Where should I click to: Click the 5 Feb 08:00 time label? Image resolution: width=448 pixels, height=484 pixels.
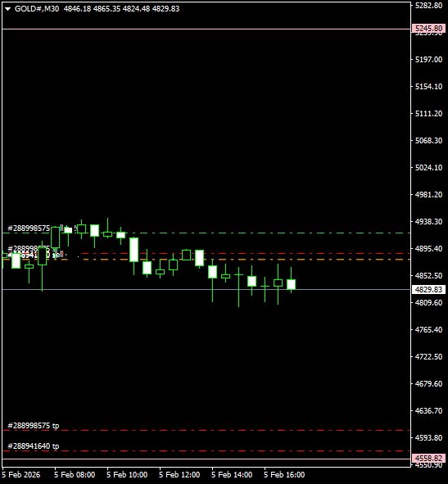75,474
